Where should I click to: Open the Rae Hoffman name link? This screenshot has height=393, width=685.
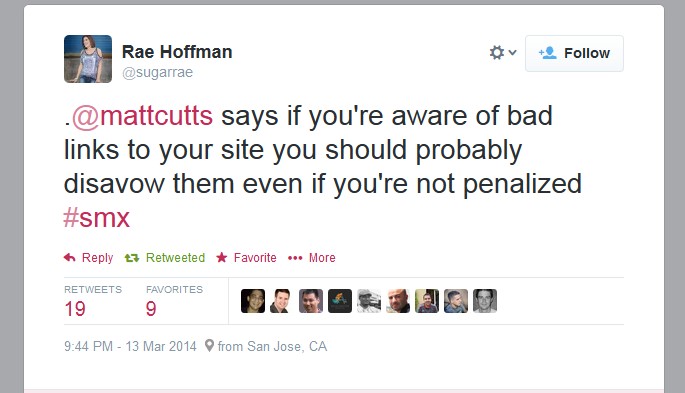click(x=177, y=52)
